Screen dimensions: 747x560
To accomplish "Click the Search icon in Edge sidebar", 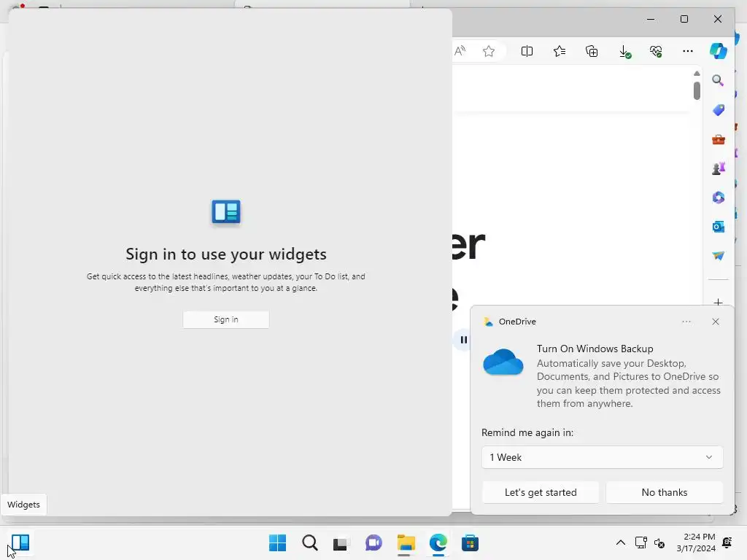I will [x=718, y=80].
